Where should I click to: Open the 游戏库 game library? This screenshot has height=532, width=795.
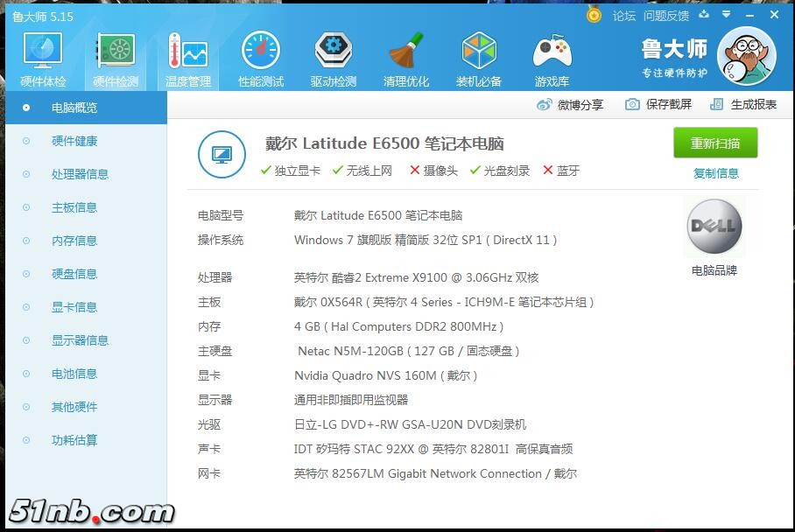(552, 59)
